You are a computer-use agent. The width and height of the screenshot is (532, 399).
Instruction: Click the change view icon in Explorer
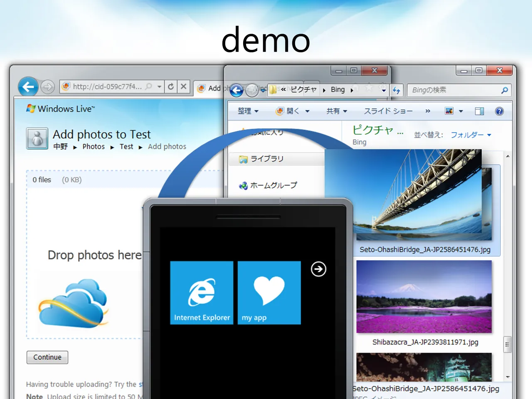[449, 111]
